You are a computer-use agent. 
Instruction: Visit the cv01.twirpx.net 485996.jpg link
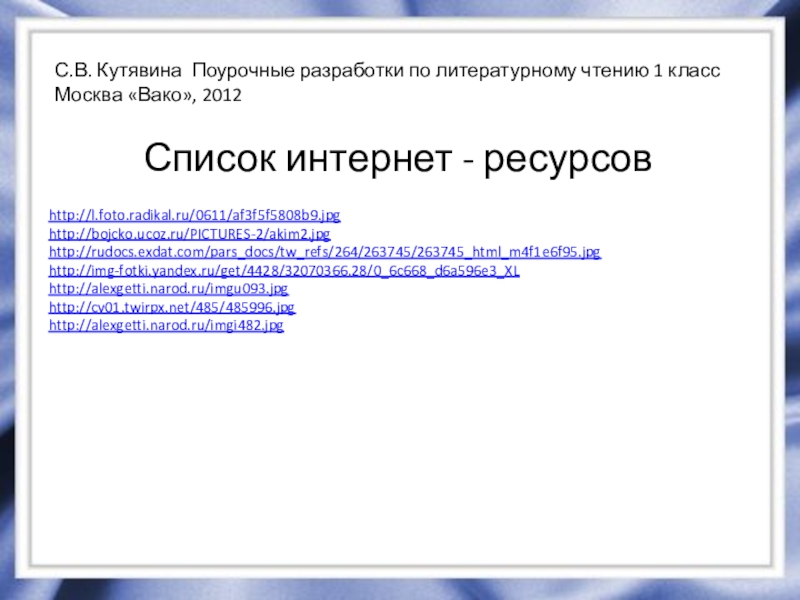tap(172, 307)
